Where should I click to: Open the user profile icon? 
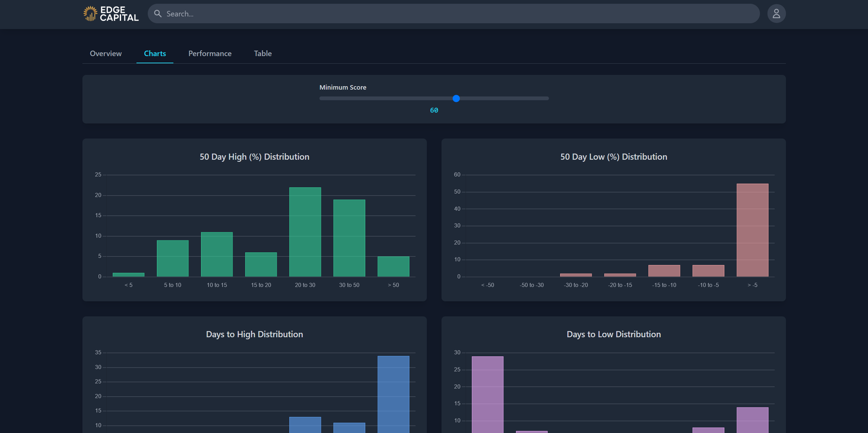point(776,14)
